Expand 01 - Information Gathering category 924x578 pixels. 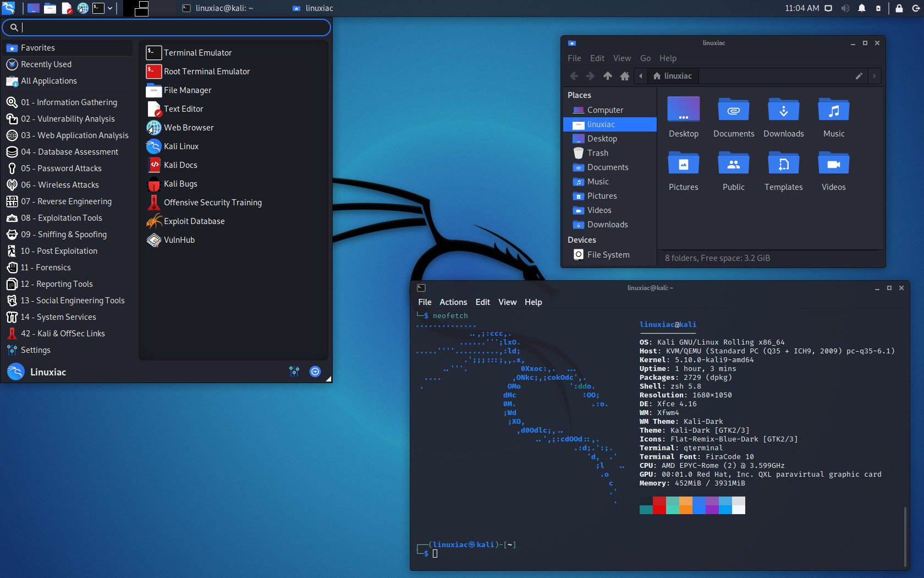point(68,102)
